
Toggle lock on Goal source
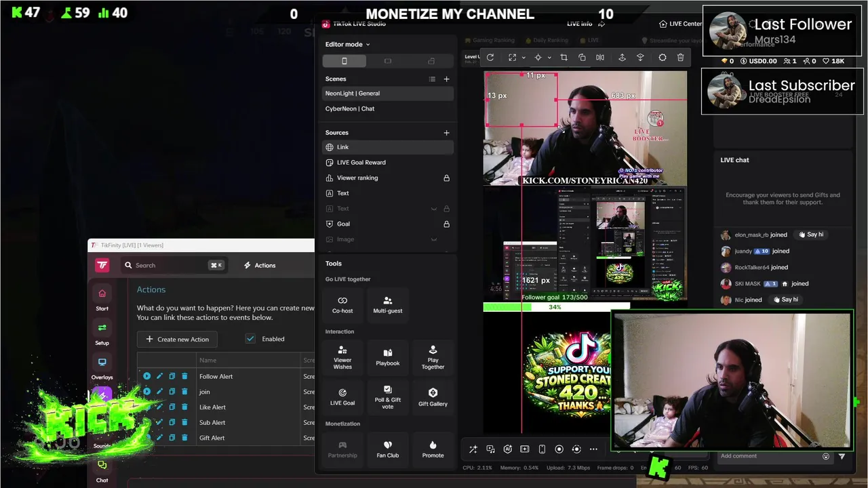(x=446, y=224)
